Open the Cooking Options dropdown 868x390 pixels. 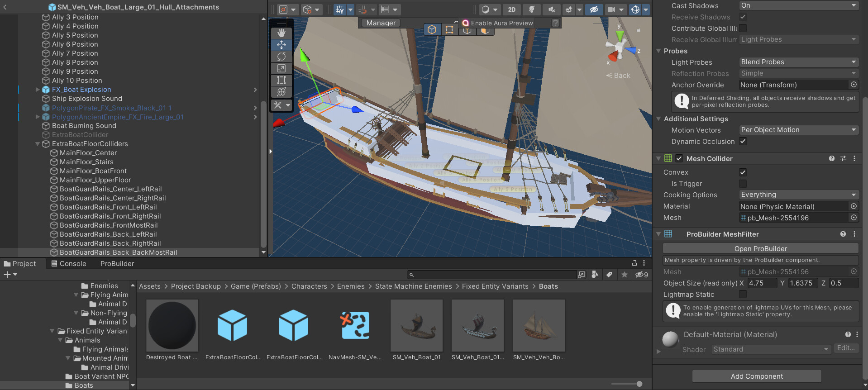tap(798, 195)
